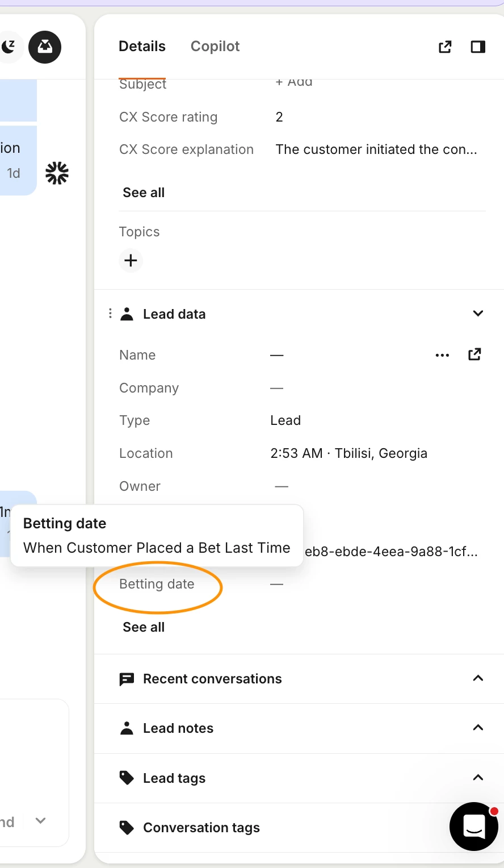The height and width of the screenshot is (868, 504).
Task: Click See all below CX Score explanation
Action: click(144, 193)
